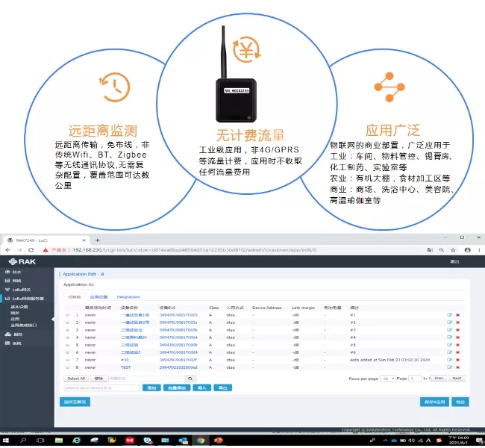Open the sidebar menu item with cloud icon
This screenshot has width=485, height=448.
[x=14, y=335]
